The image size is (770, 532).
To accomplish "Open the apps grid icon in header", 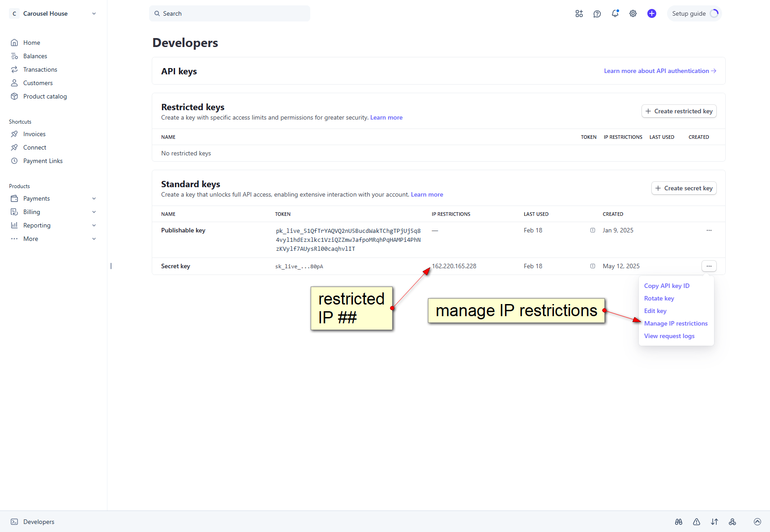I will pyautogui.click(x=579, y=13).
